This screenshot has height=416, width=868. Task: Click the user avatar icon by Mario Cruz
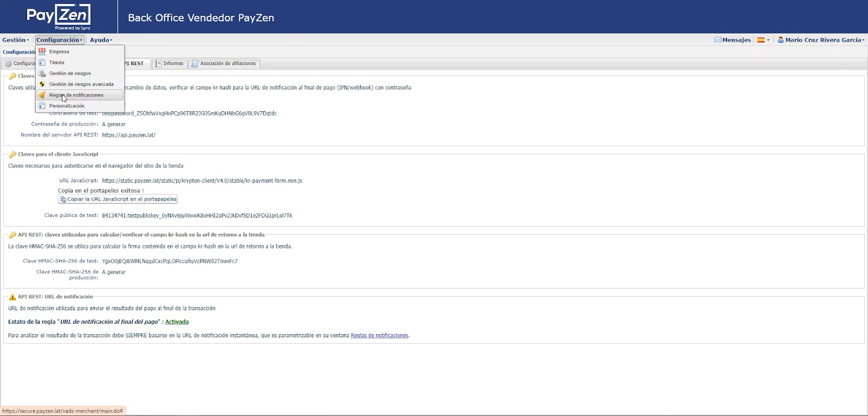pos(781,40)
